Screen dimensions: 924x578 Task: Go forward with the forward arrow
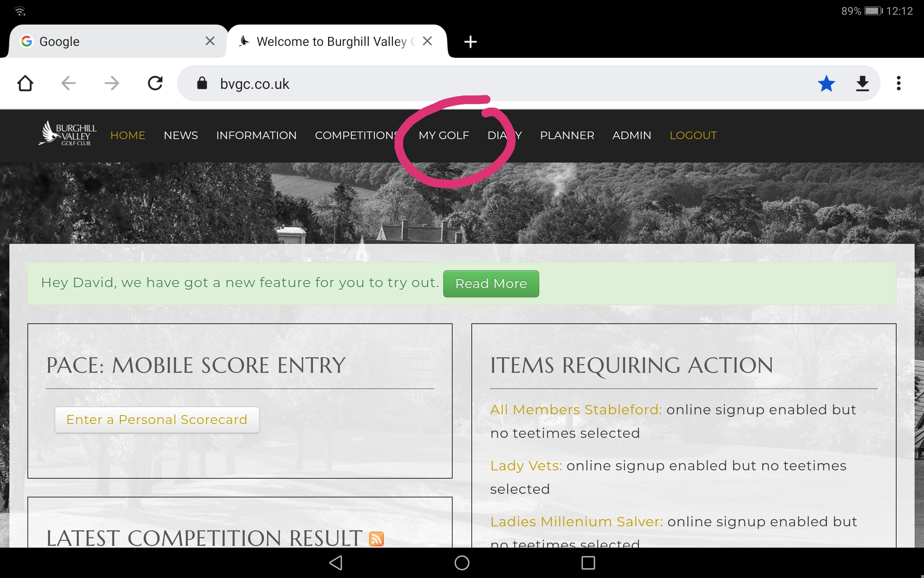[112, 83]
